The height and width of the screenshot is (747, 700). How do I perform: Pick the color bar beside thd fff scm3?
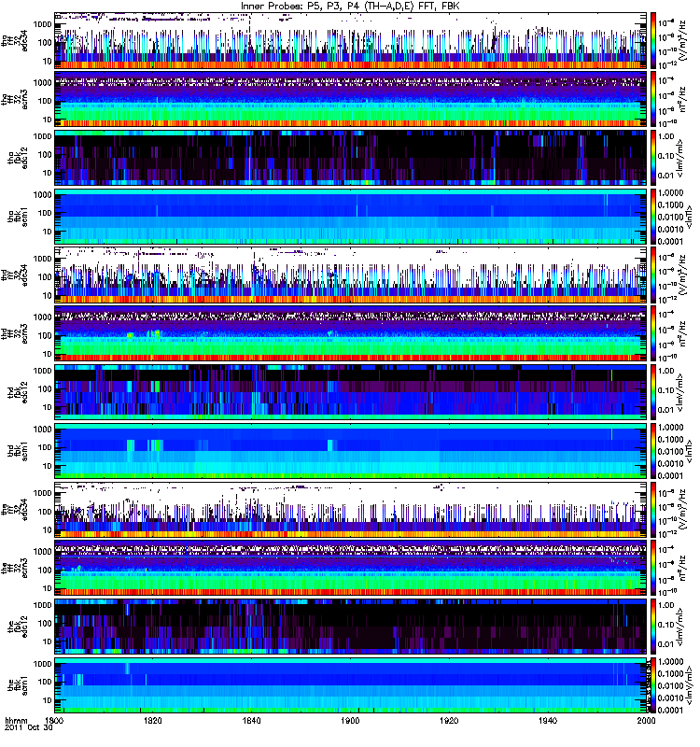coord(653,333)
